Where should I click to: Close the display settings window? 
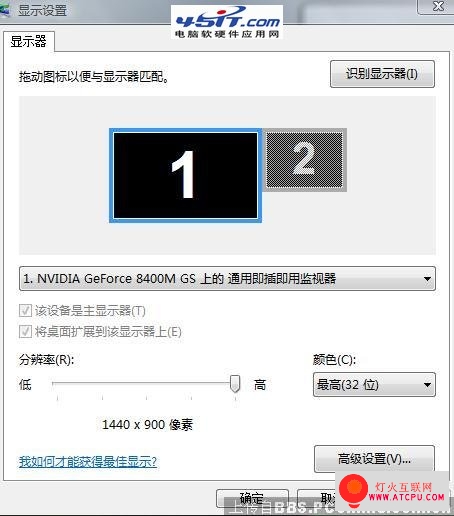coord(437,6)
